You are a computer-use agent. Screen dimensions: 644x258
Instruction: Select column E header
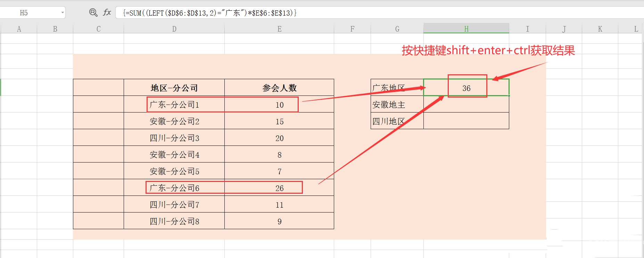click(x=279, y=29)
